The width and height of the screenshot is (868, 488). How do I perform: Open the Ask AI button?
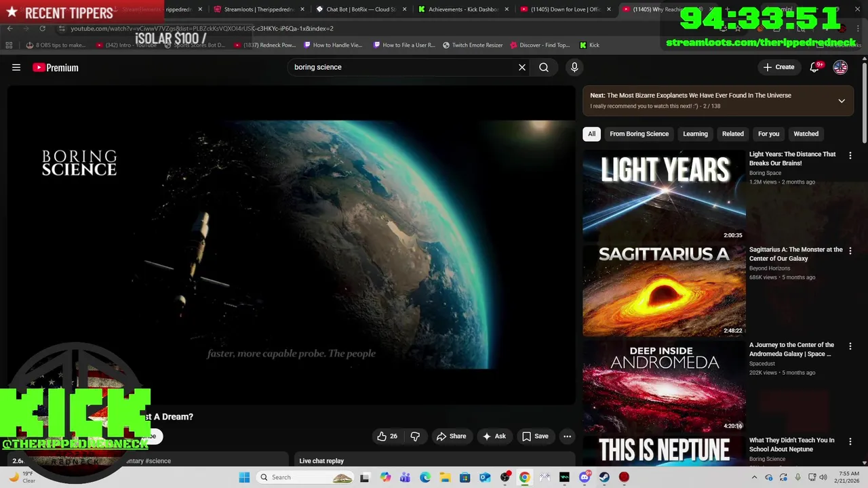click(494, 436)
